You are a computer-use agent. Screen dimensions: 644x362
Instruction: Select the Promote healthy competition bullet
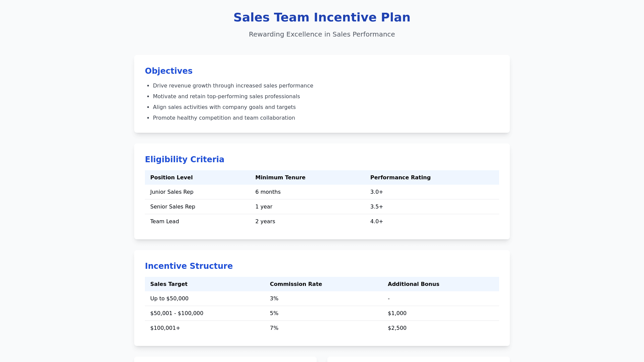(224, 118)
